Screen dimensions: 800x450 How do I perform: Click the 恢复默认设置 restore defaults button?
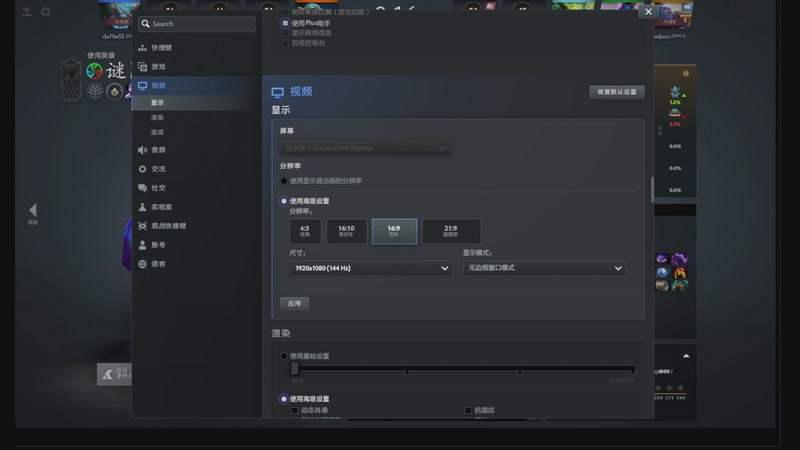tap(617, 92)
